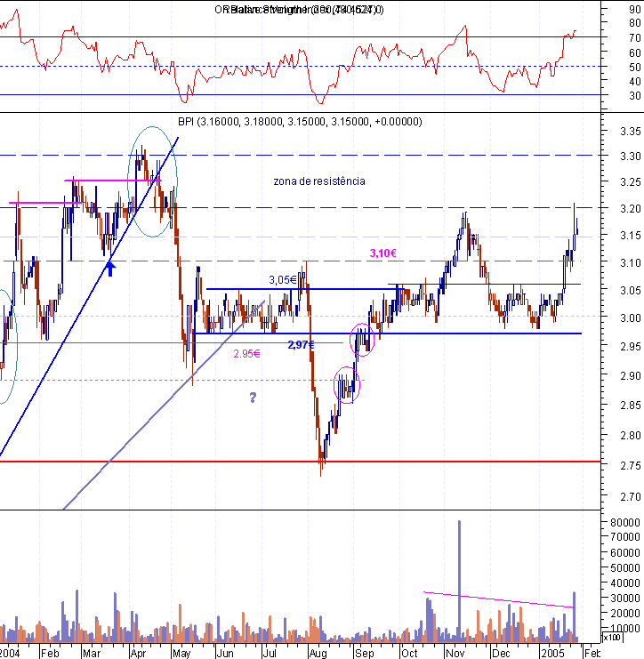Click the 2.90 price axis label
This screenshot has width=644, height=659.
[x=630, y=375]
